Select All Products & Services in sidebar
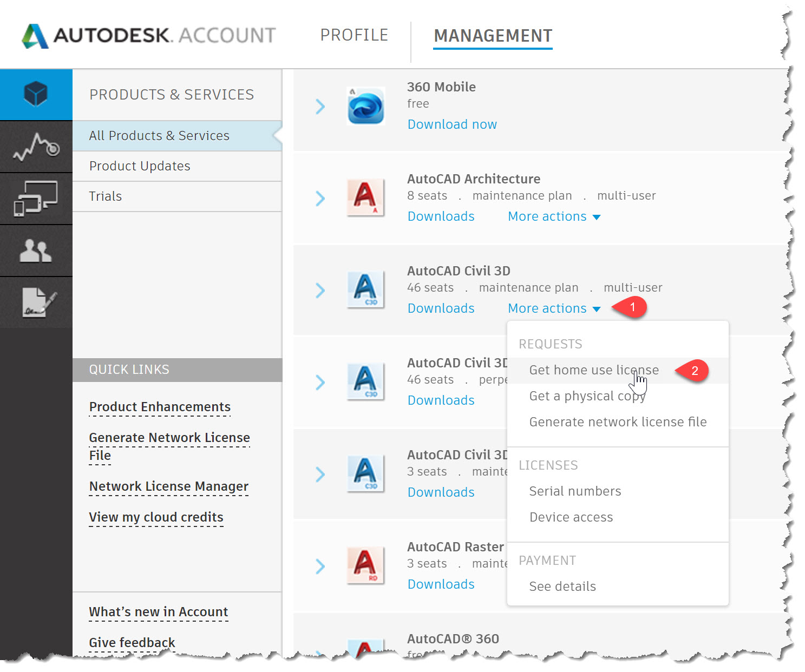 tap(177, 136)
